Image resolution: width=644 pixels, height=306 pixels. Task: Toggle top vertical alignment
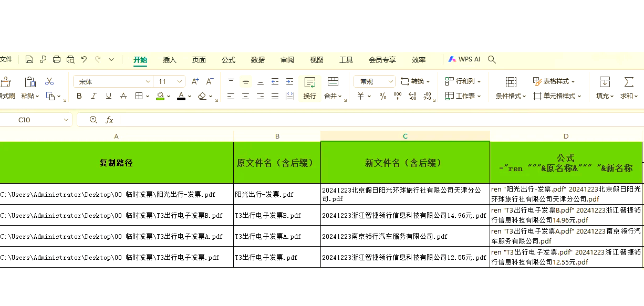(231, 81)
